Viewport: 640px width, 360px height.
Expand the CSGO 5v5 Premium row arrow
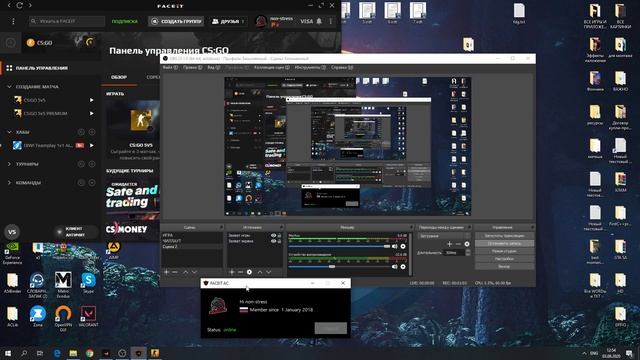tap(91, 113)
